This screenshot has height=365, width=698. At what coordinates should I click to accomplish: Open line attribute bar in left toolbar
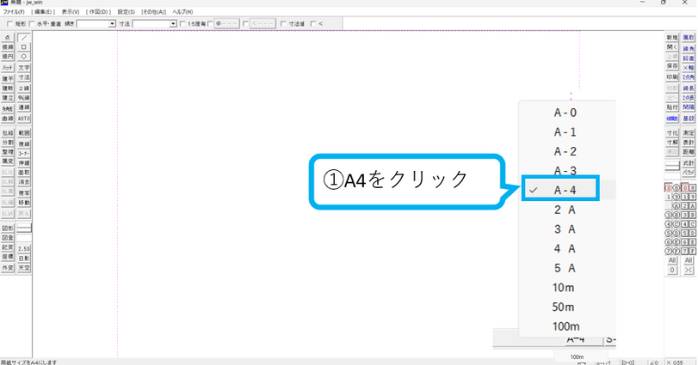[x=24, y=228]
